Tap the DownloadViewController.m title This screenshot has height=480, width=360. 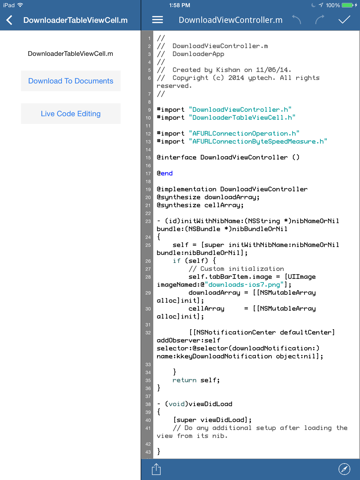coord(230,20)
